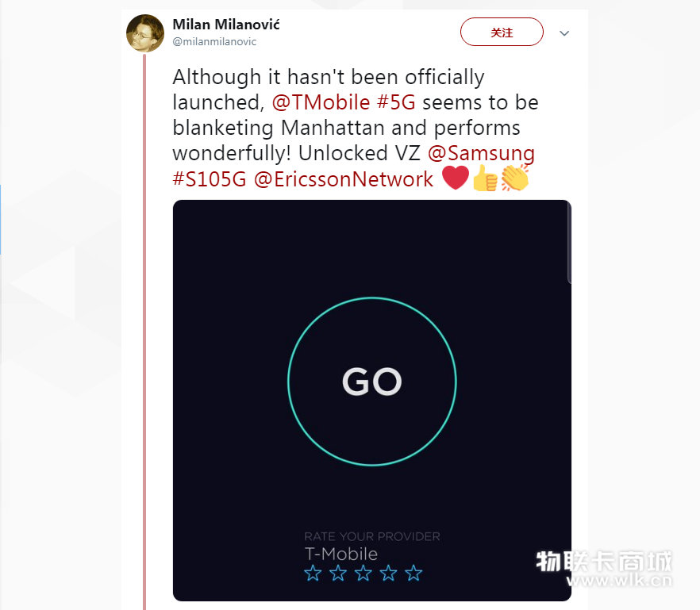
Task: Open the @milanmilanovic handle link
Action: pos(215,41)
